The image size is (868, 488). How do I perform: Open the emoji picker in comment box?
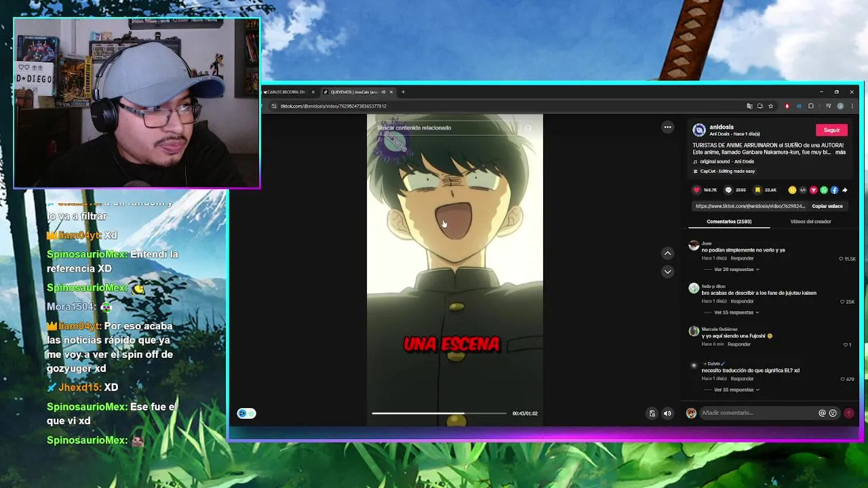click(x=833, y=413)
